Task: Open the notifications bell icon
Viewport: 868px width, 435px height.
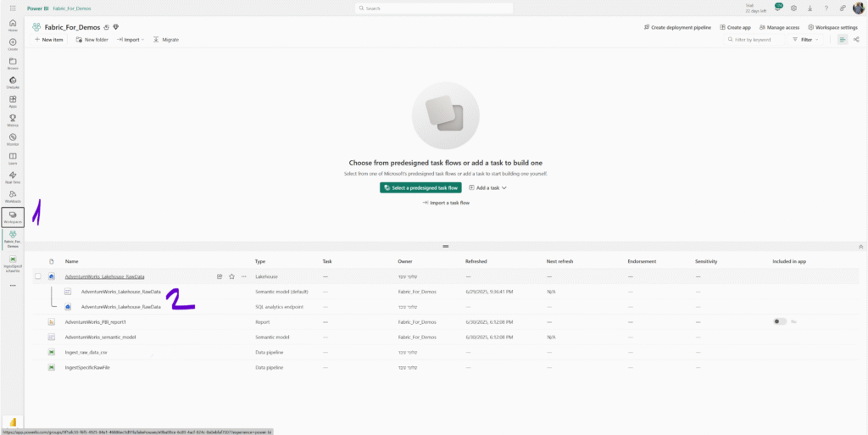Action: click(x=778, y=8)
